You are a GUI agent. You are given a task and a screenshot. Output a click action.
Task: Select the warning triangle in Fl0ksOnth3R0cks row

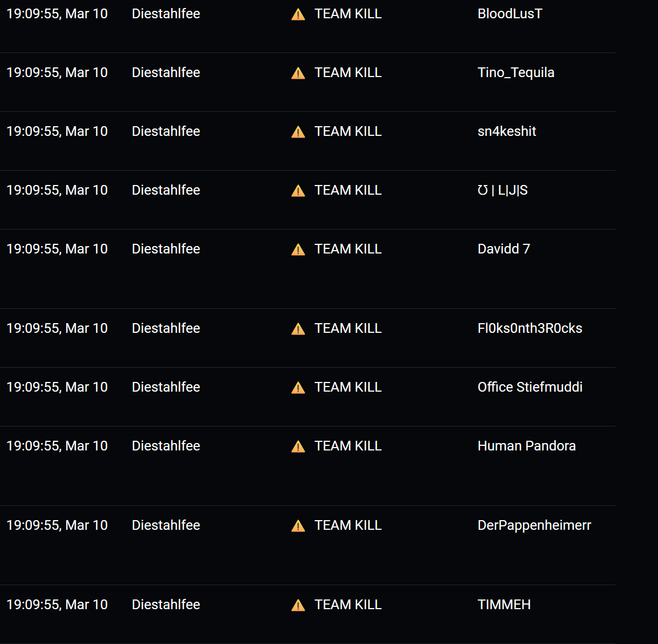pos(298,329)
